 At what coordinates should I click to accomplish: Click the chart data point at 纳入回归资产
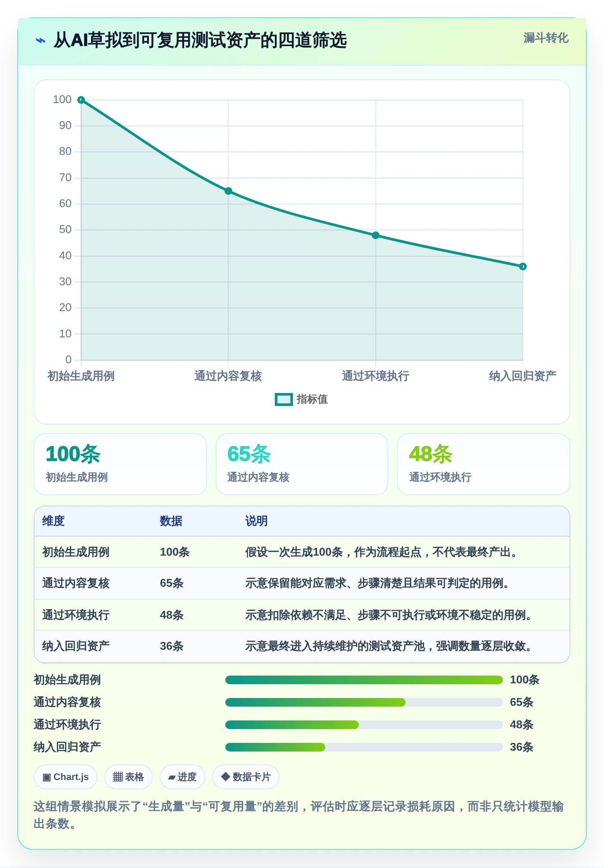[x=523, y=267]
